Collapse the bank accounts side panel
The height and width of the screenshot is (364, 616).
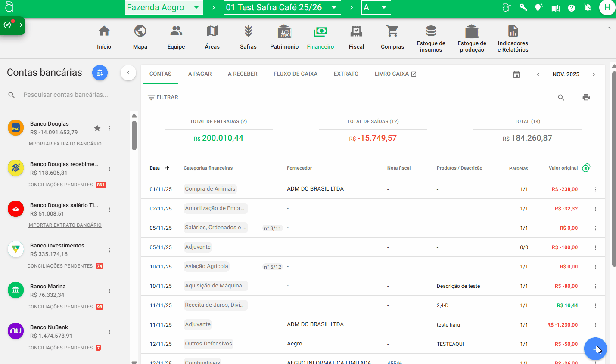(x=128, y=73)
